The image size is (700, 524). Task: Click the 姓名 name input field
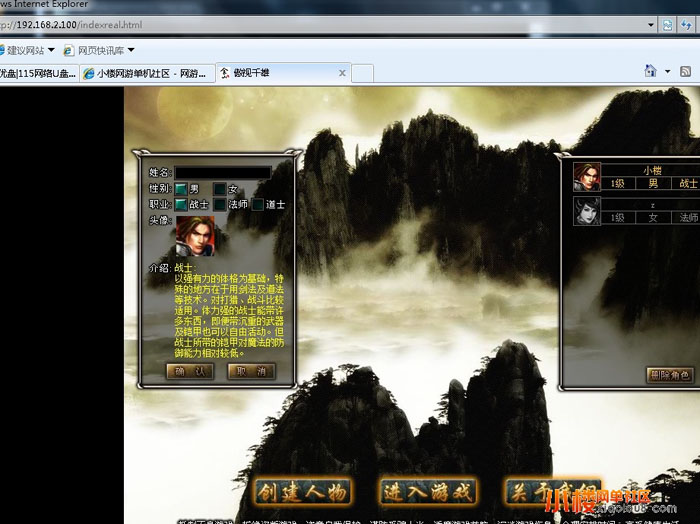pyautogui.click(x=223, y=172)
